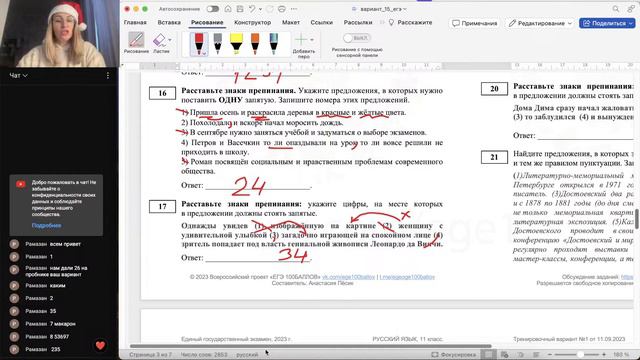Click chat message 'Рамазан всем привет'

(x=53, y=244)
